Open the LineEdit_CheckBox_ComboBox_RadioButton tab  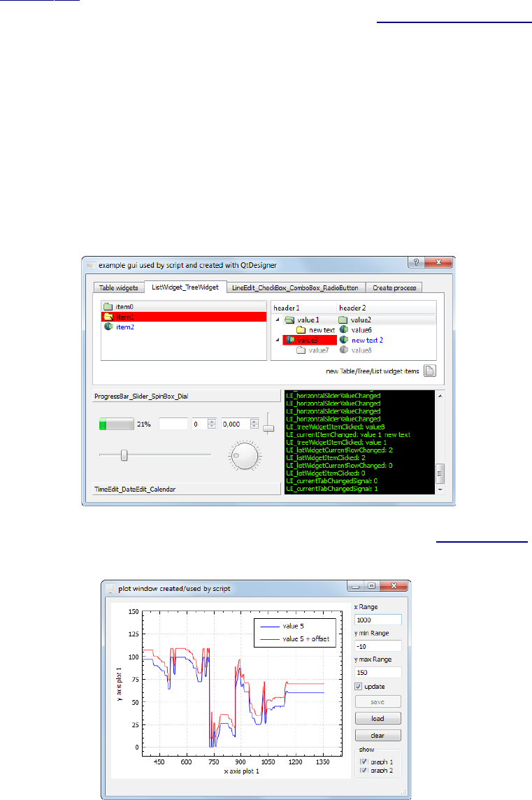(295, 287)
